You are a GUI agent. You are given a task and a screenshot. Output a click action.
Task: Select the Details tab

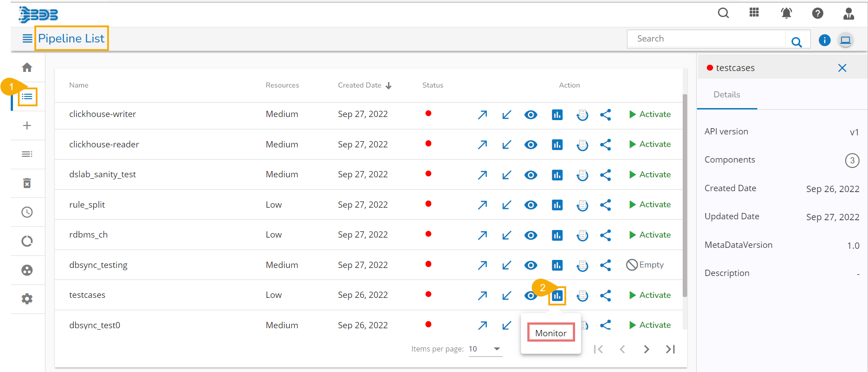click(726, 95)
